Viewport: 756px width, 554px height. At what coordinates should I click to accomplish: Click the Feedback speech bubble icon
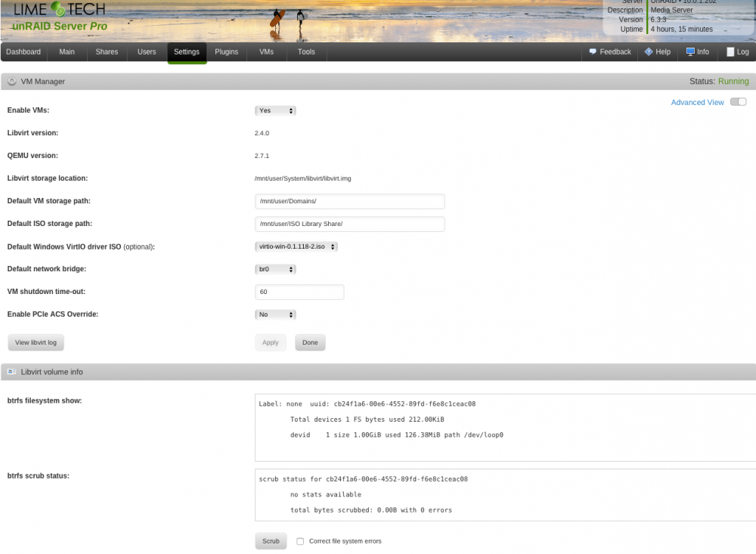[593, 51]
